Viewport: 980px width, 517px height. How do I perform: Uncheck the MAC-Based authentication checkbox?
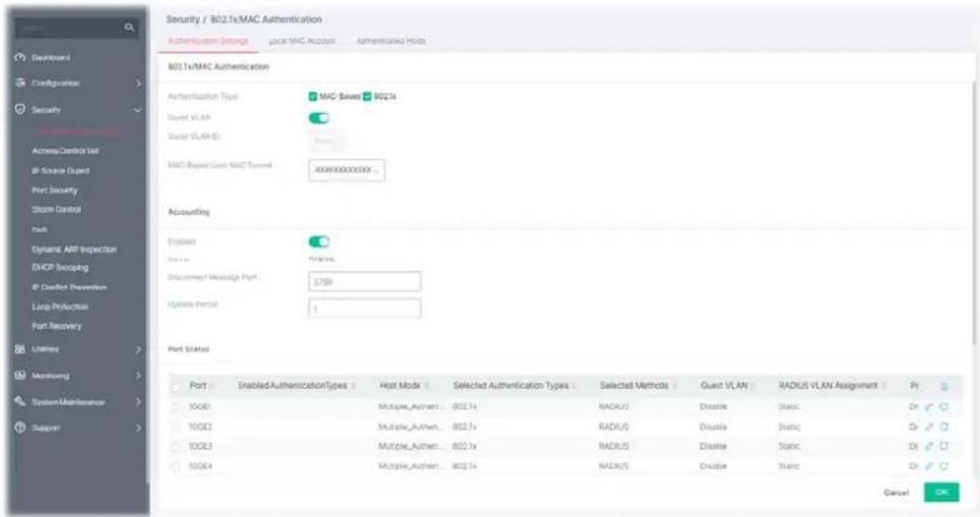coord(313,97)
